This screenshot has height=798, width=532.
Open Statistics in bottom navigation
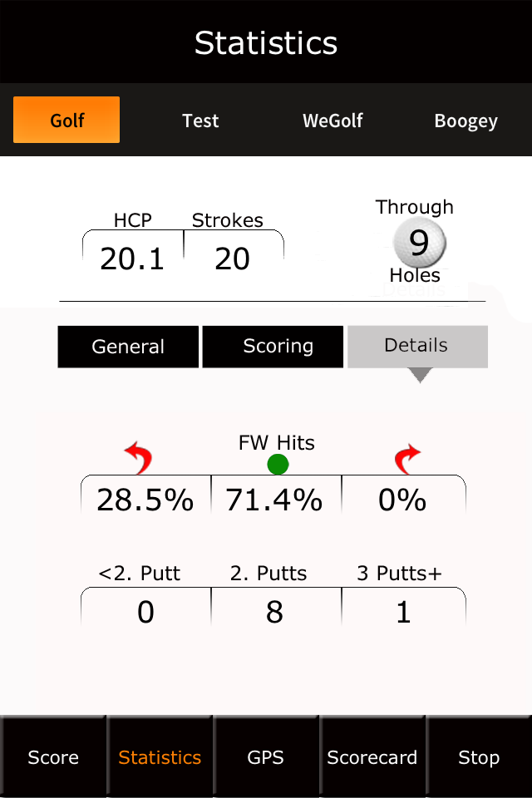(x=160, y=756)
